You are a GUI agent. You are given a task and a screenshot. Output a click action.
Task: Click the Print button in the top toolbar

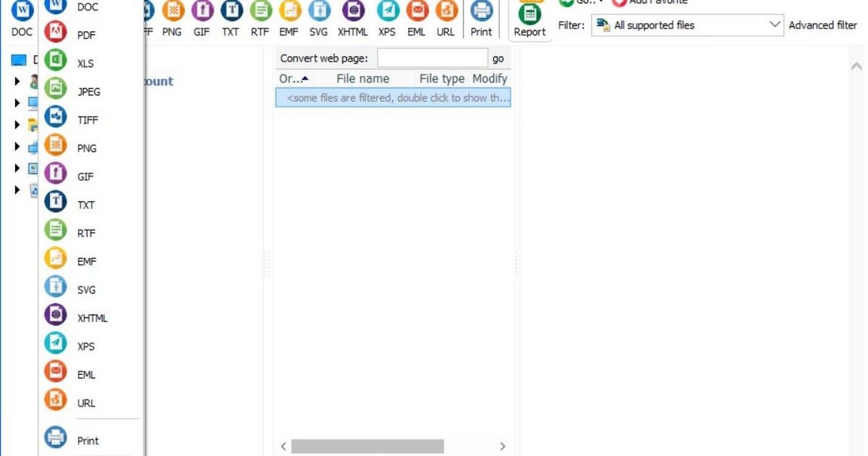coord(481,17)
